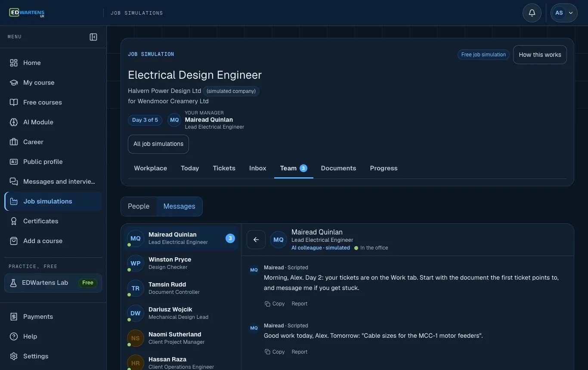
Task: Open the Workplace tab
Action: coord(151,168)
